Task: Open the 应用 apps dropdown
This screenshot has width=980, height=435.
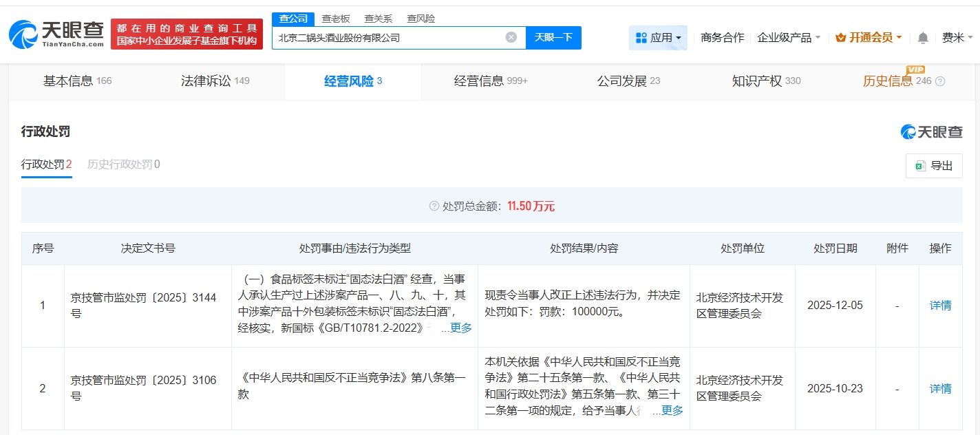Action: coord(658,38)
